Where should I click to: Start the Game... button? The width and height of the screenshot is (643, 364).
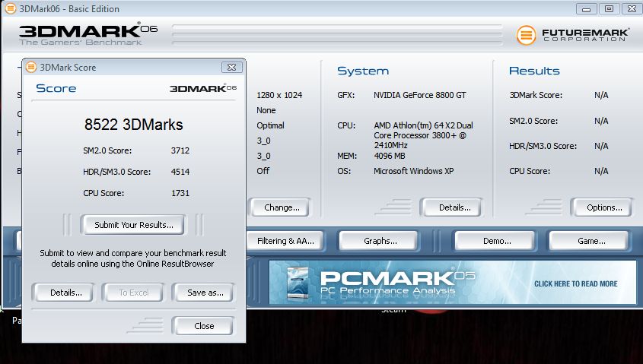(x=590, y=241)
